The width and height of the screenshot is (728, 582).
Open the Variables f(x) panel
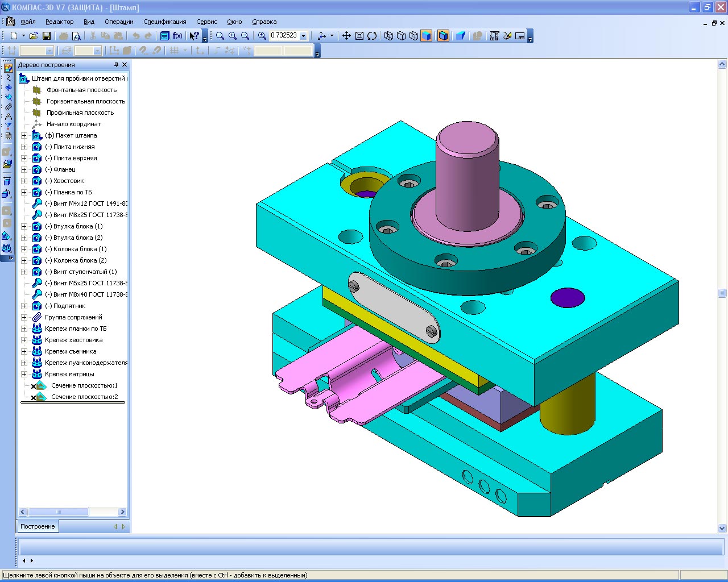pyautogui.click(x=177, y=36)
